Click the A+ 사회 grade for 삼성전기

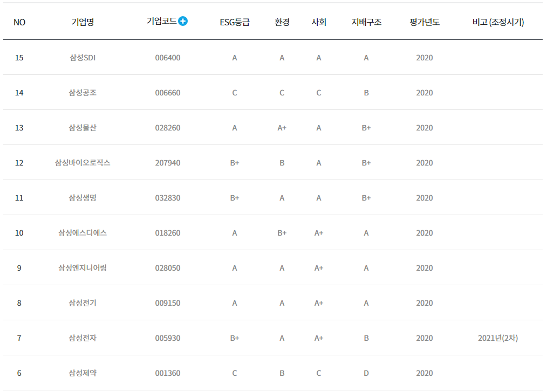(319, 303)
